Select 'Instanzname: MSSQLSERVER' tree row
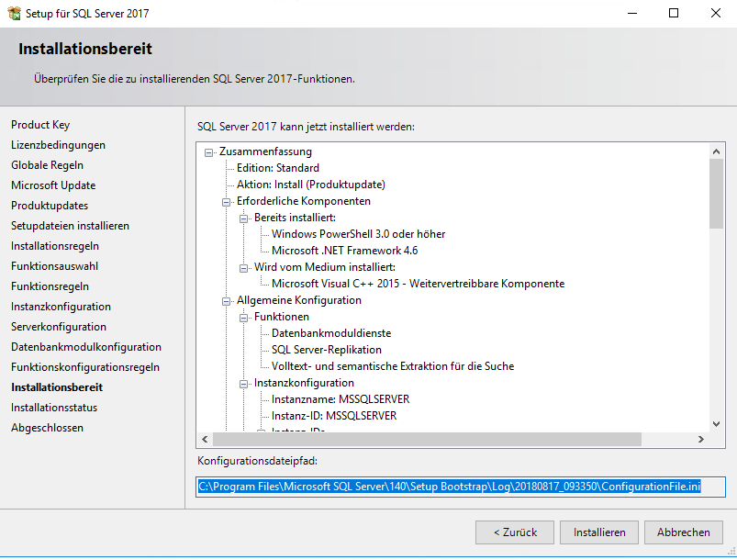 tap(341, 399)
